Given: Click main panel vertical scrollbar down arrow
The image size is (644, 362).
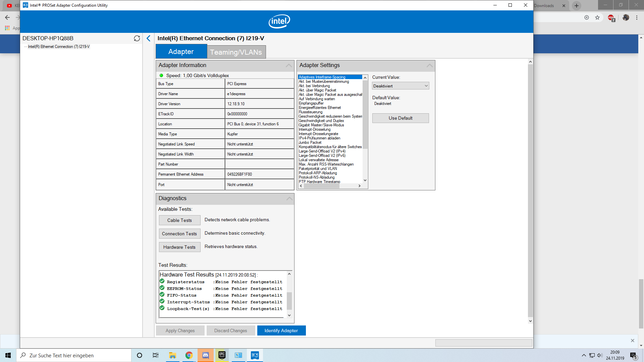Looking at the screenshot, I should [530, 321].
